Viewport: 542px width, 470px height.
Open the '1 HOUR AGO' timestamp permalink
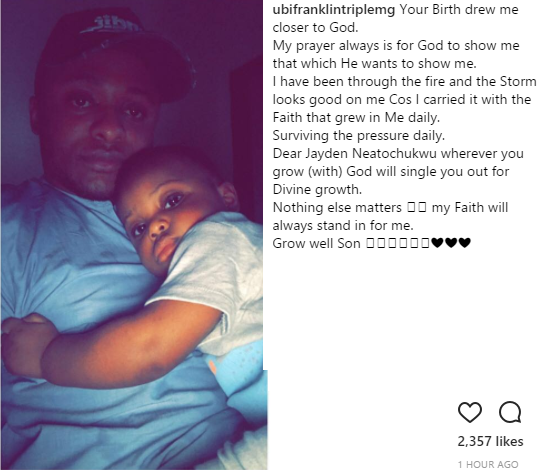(x=488, y=464)
